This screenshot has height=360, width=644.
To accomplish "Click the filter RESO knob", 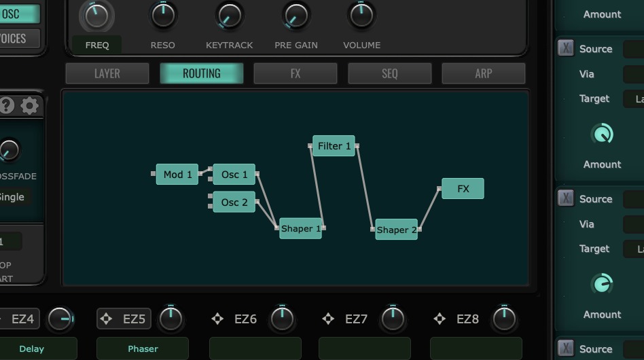I will tap(163, 15).
